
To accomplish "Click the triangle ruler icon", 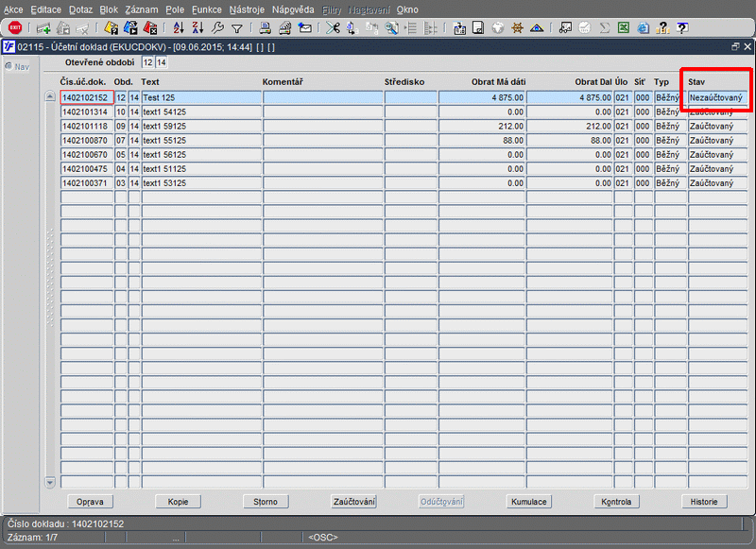I will point(537,28).
